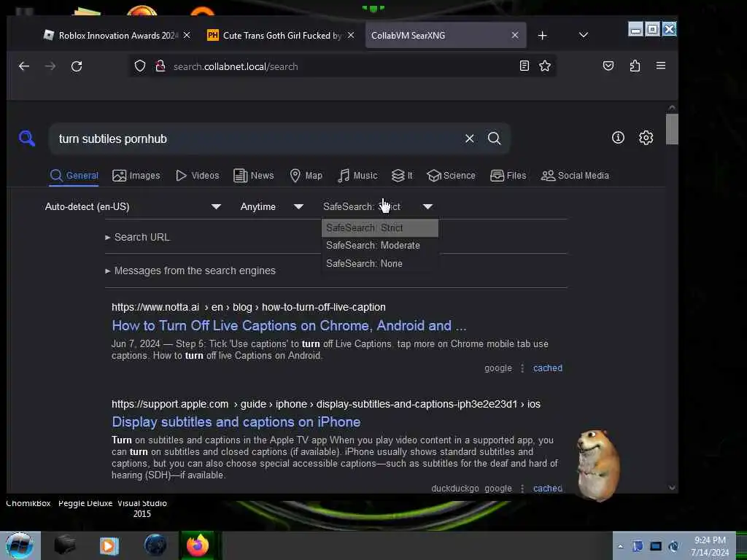
Task: Open the globe browser taskbar icon
Action: pos(155,545)
